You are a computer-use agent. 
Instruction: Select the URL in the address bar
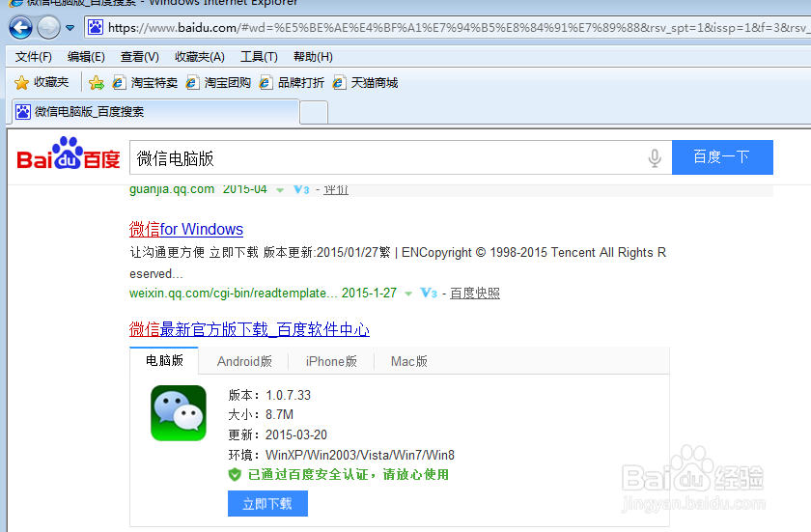click(x=459, y=27)
